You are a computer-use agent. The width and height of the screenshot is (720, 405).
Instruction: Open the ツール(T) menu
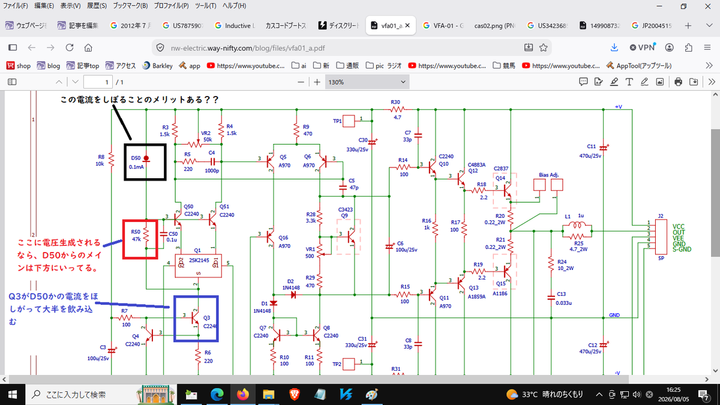205,6
